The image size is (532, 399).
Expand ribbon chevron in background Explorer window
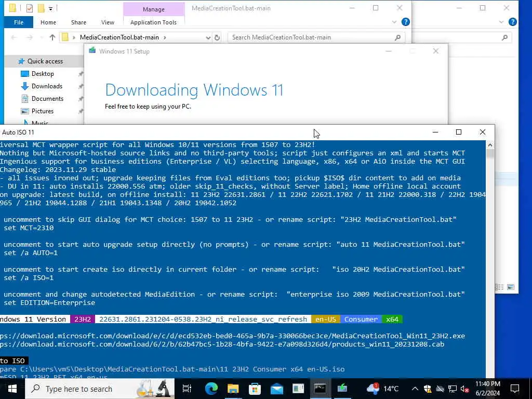coord(501,22)
